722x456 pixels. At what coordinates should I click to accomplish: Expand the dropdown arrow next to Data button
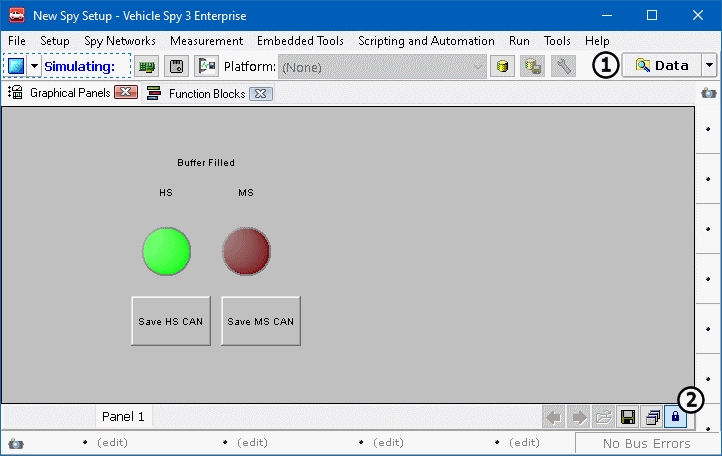tap(709, 66)
